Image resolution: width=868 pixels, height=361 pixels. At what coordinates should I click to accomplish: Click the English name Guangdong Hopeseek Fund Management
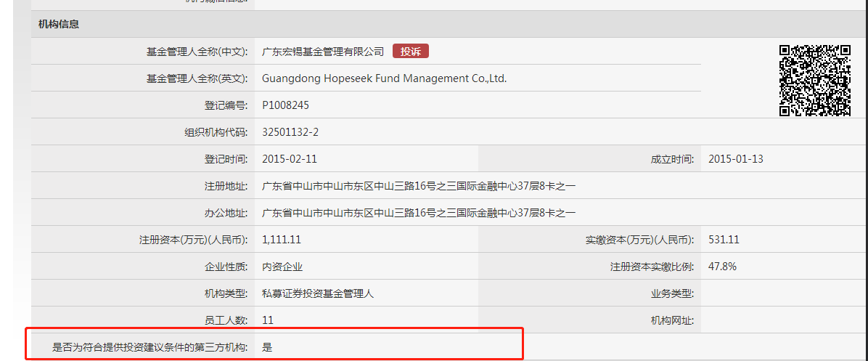coord(384,78)
